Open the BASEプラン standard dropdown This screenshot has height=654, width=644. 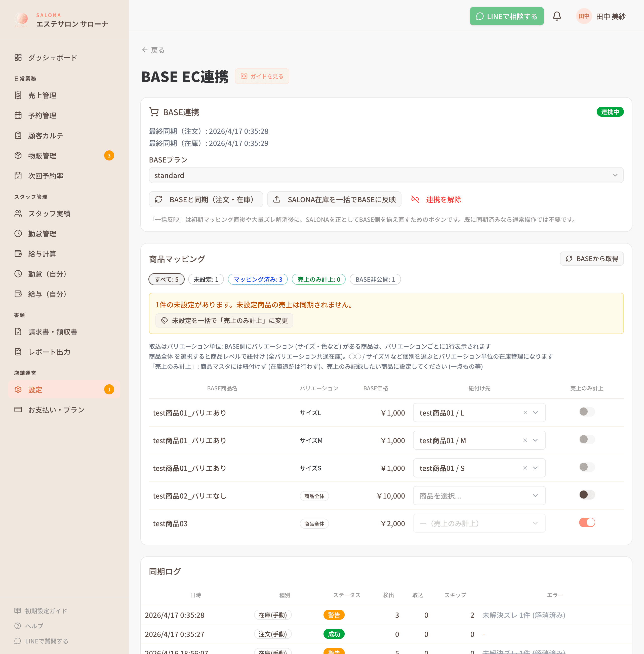(x=386, y=175)
